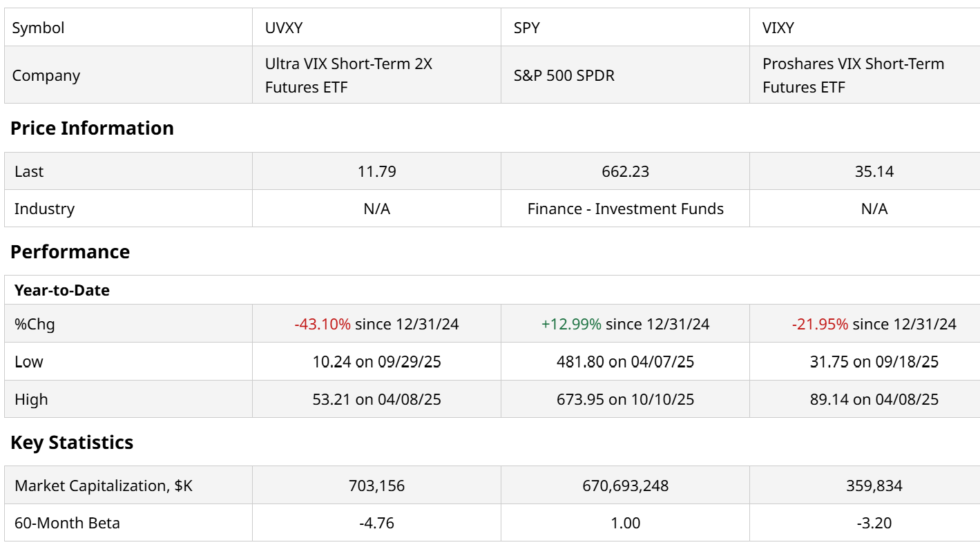
Task: Click the VIXY high 89.14 on 04/08/25
Action: click(x=874, y=399)
